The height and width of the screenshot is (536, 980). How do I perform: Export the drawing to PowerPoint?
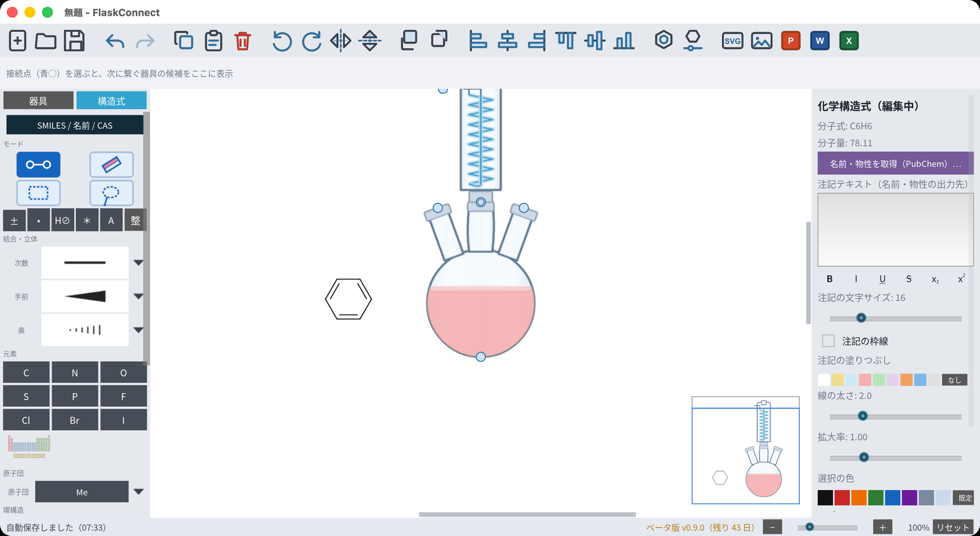pos(790,41)
